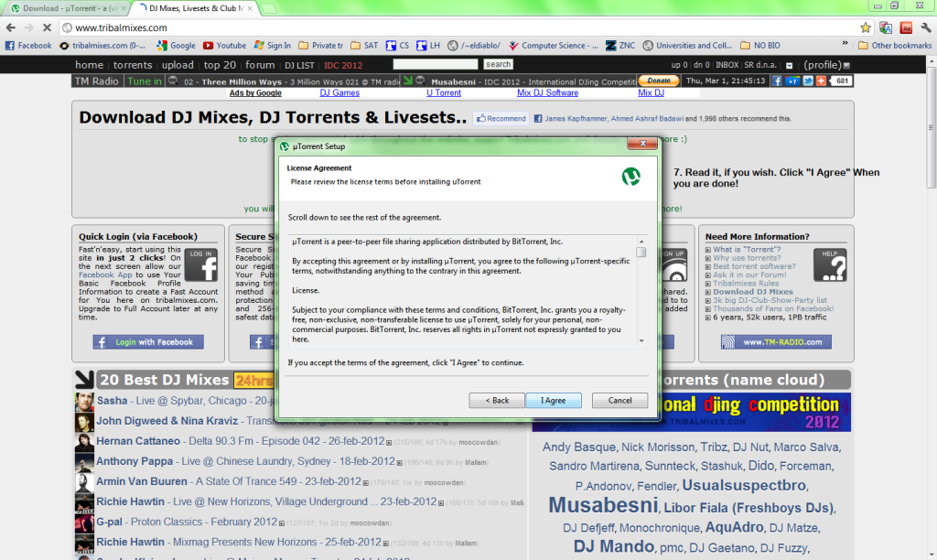Go back using the browser back arrow
The height and width of the screenshot is (560, 937).
(x=11, y=27)
